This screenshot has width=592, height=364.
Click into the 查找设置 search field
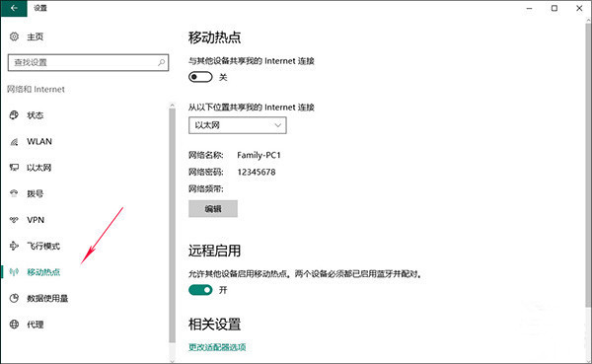(x=88, y=62)
